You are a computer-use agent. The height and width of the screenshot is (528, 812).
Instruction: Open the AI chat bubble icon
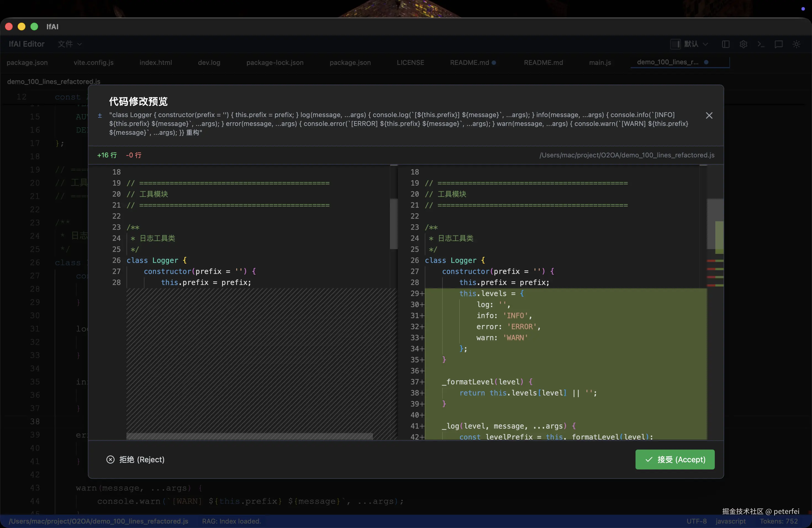(x=779, y=44)
